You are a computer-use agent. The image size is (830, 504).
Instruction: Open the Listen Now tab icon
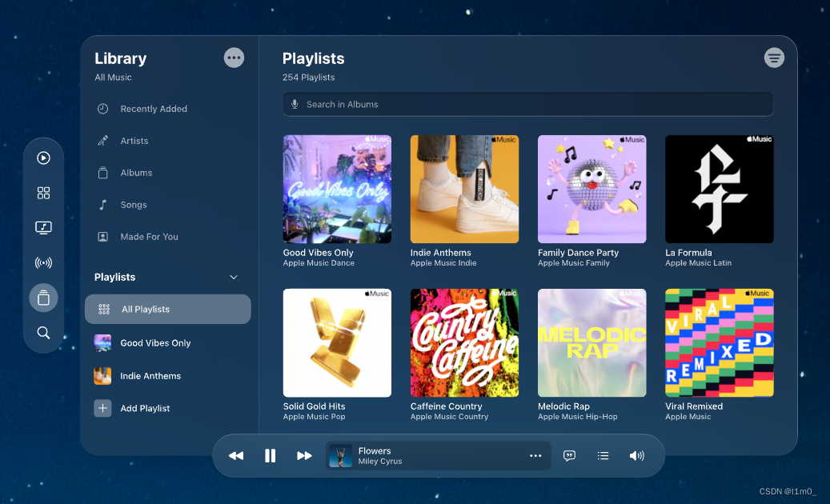tap(43, 158)
